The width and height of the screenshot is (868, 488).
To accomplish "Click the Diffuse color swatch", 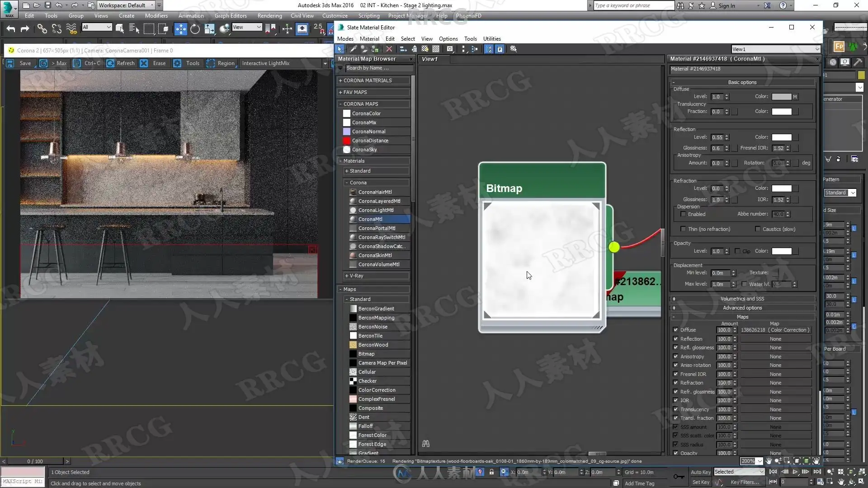I will pyautogui.click(x=781, y=97).
